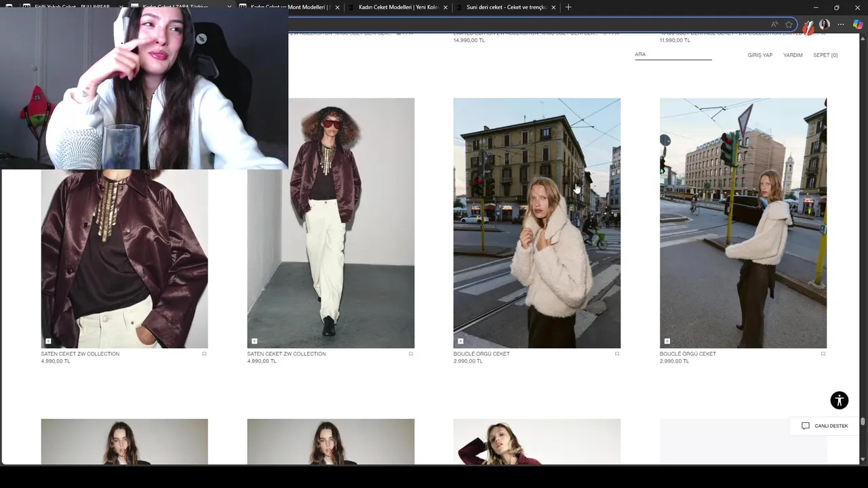Open bouclé jacket photo beside traffic light
This screenshot has width=868, height=488.
[743, 223]
